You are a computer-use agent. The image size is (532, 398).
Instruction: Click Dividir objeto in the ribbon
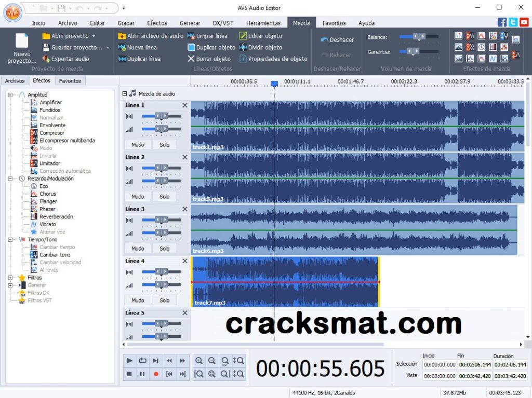pos(261,47)
